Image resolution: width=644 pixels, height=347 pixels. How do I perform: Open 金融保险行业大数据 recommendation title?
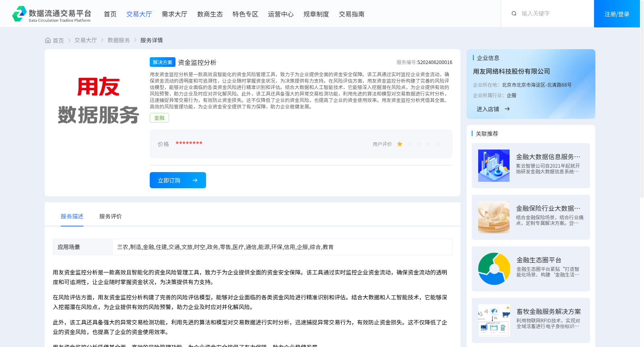[x=548, y=208]
